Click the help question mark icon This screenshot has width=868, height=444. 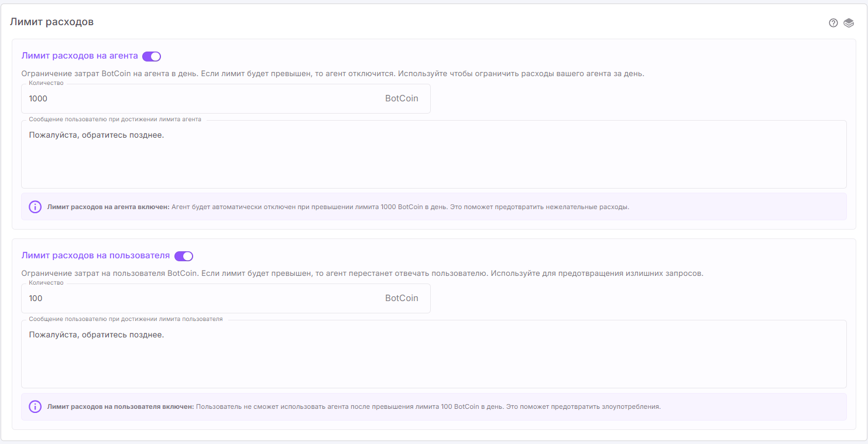(x=833, y=23)
